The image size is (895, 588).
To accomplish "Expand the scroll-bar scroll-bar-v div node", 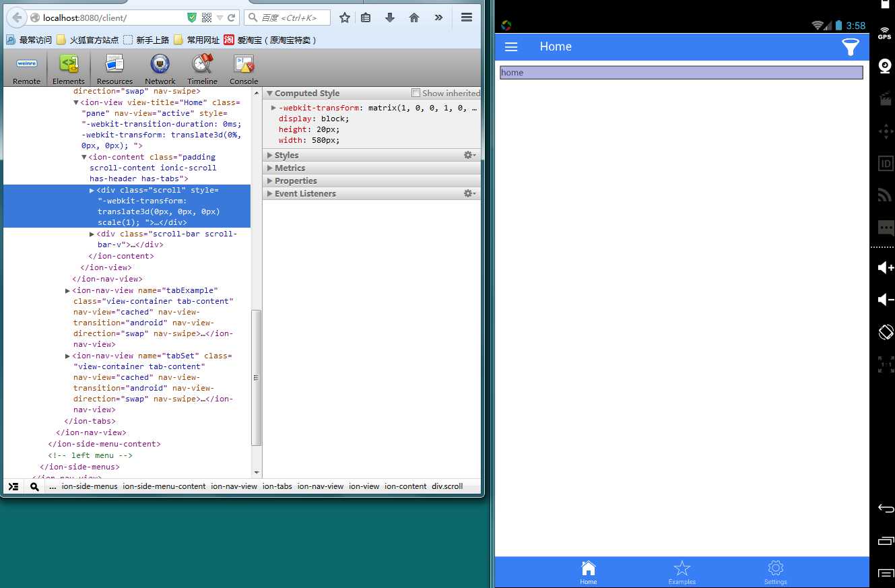I will tap(92, 234).
